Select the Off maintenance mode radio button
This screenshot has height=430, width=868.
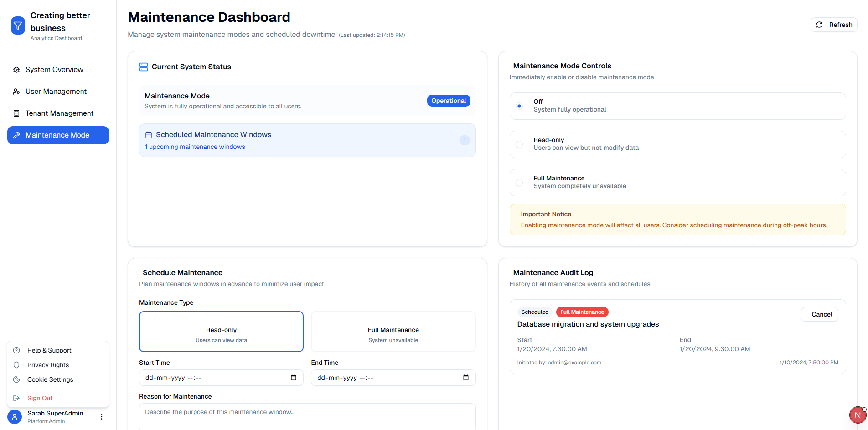click(x=519, y=105)
